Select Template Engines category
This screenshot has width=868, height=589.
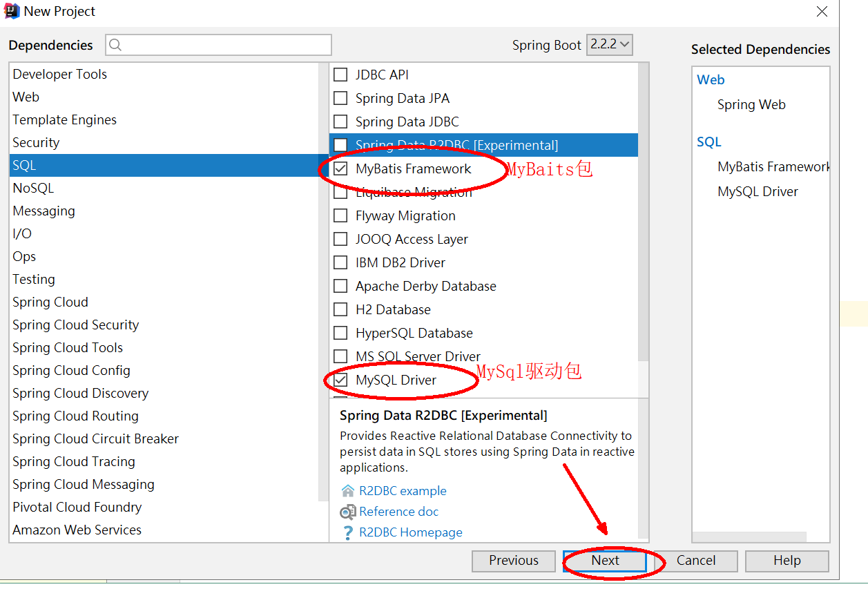(164, 119)
